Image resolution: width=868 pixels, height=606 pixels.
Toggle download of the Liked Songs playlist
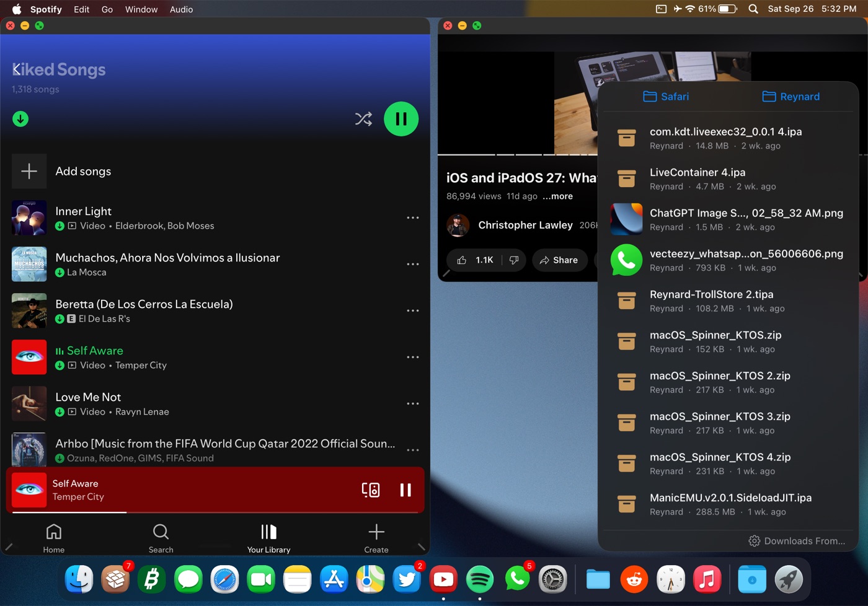(x=20, y=119)
